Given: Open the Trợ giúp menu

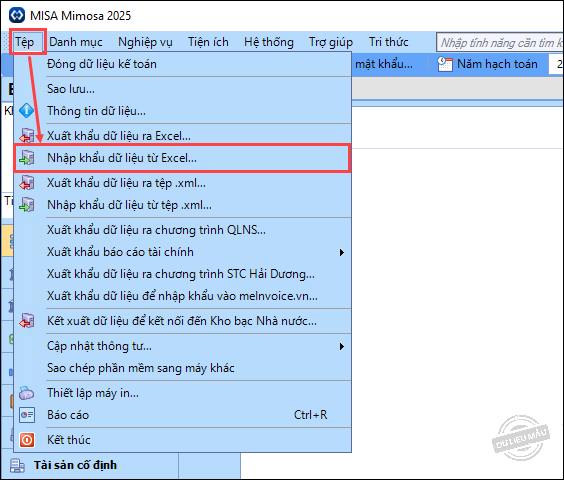Looking at the screenshot, I should [x=331, y=42].
